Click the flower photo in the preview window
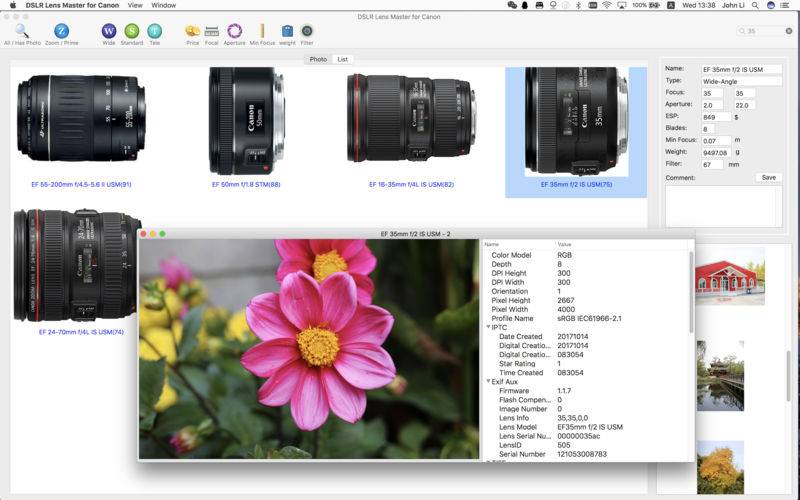The image size is (800, 500). (x=309, y=349)
